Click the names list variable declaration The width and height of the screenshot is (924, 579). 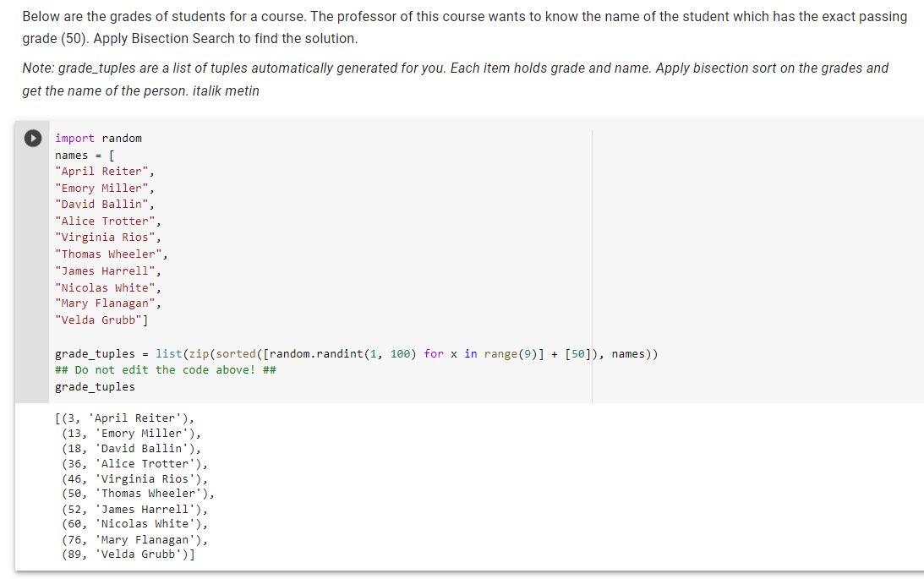click(x=85, y=155)
